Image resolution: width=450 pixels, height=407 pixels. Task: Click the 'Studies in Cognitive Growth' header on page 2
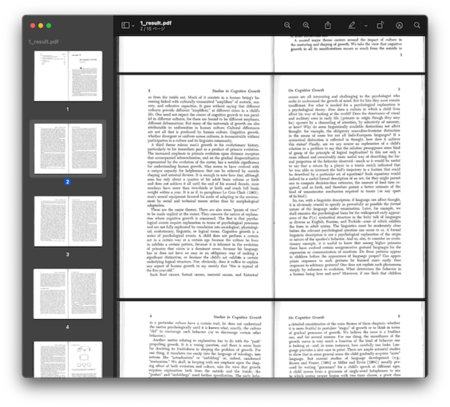(x=236, y=91)
